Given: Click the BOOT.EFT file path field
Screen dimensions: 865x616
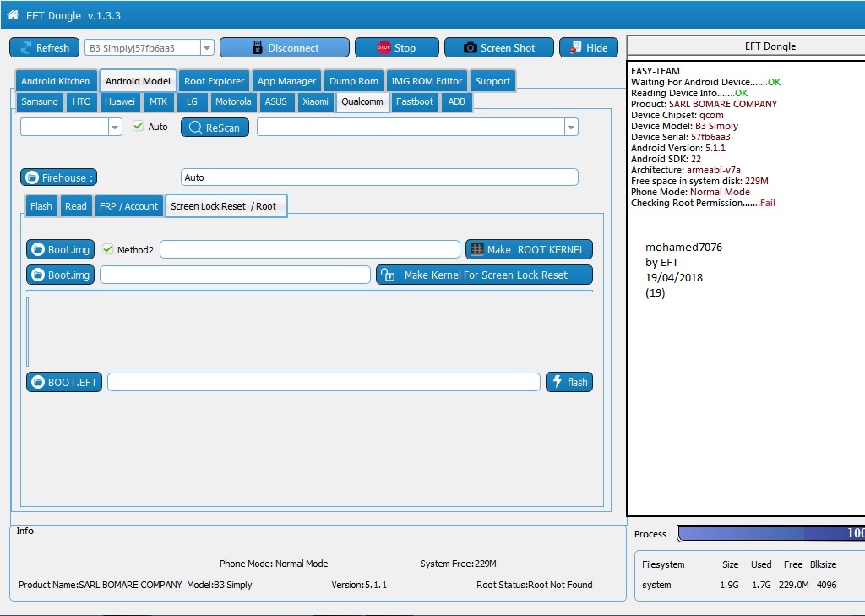Looking at the screenshot, I should click(324, 381).
